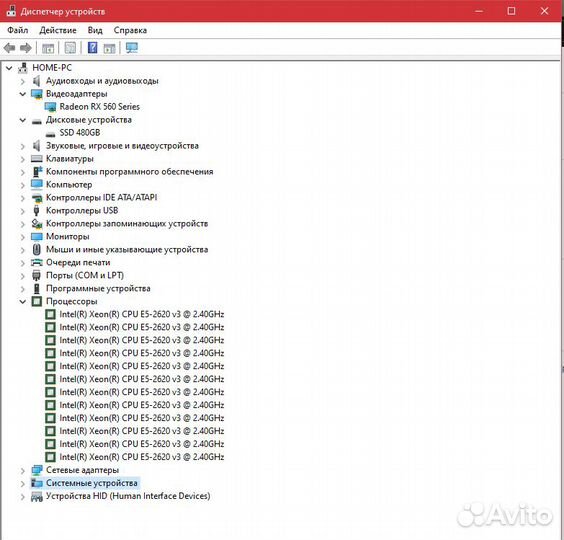Open the Справка menu
Screen dimensions: 564x540
tap(130, 30)
